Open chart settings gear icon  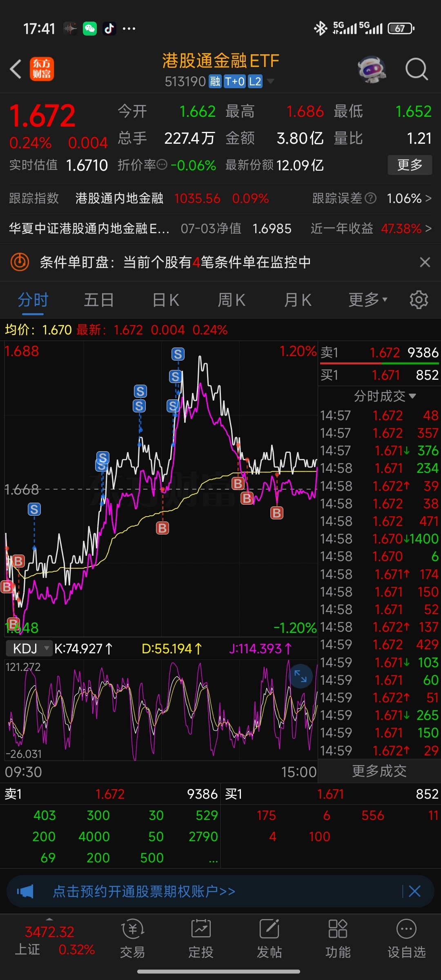(x=419, y=300)
